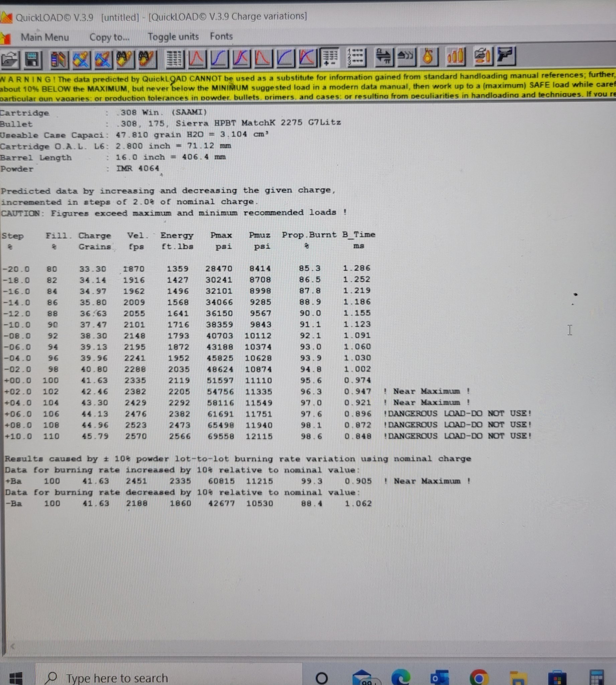
Task: Open the Fonts menu
Action: click(x=221, y=36)
